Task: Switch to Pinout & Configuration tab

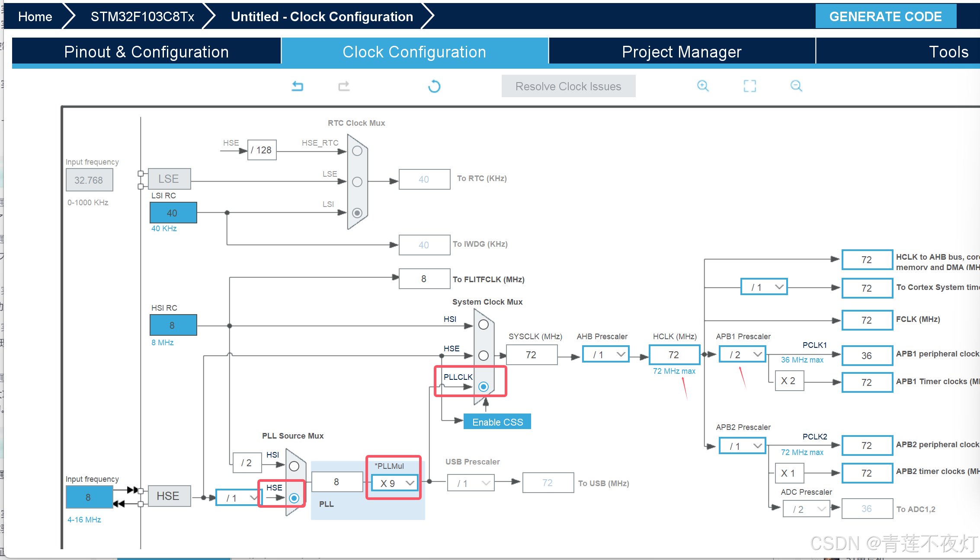Action: (146, 52)
